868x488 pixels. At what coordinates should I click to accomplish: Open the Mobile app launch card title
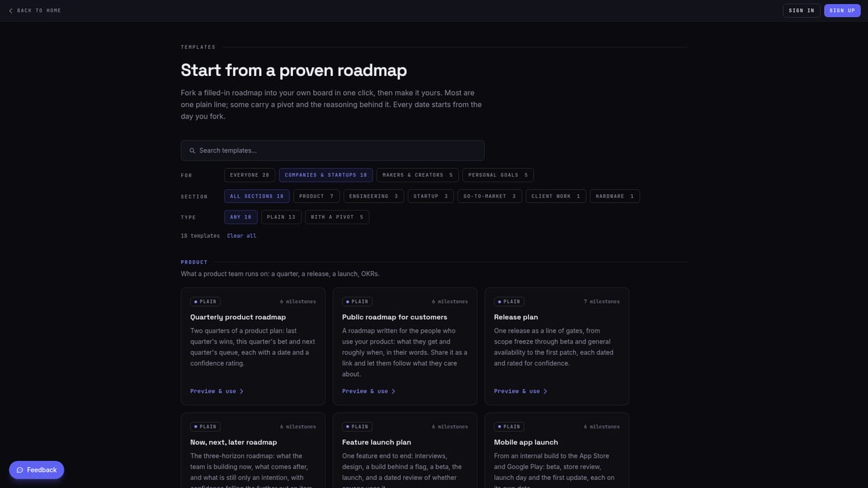coord(526,443)
